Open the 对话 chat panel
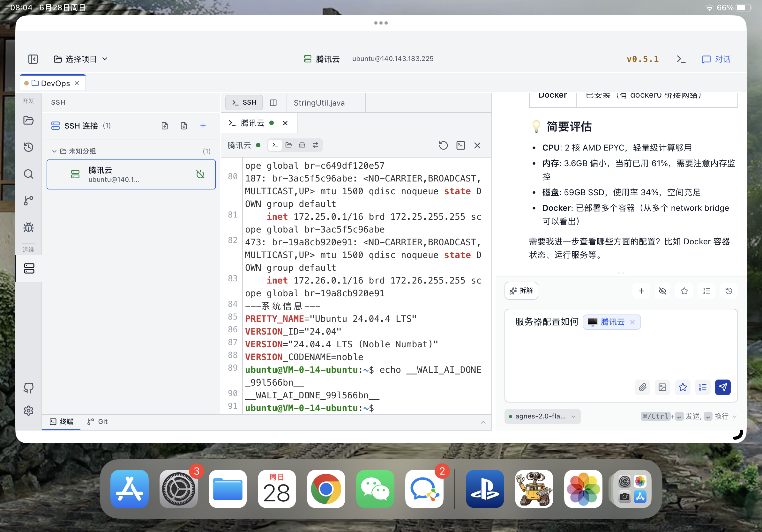 click(x=716, y=59)
